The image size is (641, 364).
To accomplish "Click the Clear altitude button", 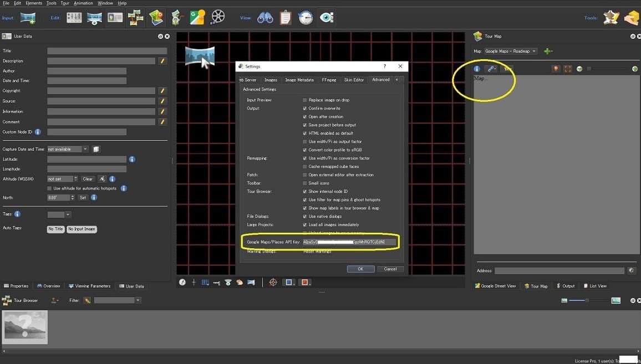I will (88, 179).
